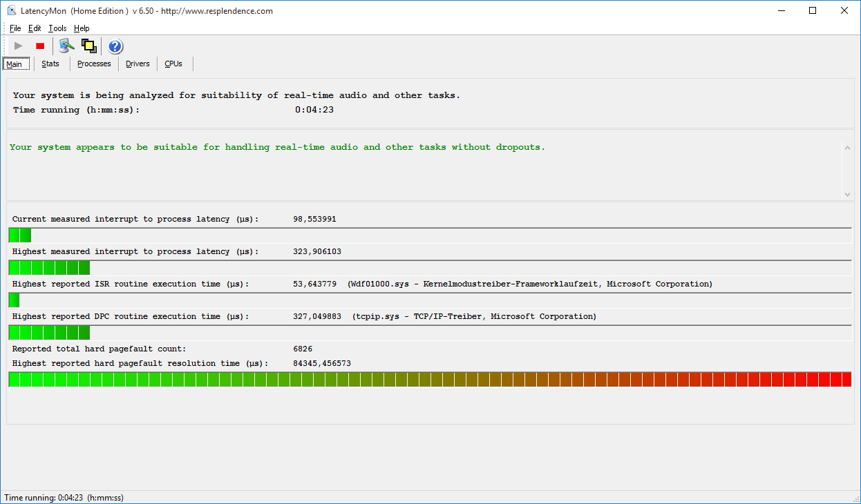
Task: Open the Tools menu
Action: point(57,28)
